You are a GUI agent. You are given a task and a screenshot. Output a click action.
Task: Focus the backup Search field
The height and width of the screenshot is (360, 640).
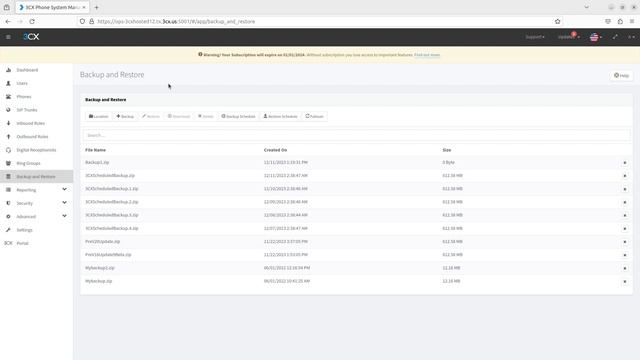(356, 135)
